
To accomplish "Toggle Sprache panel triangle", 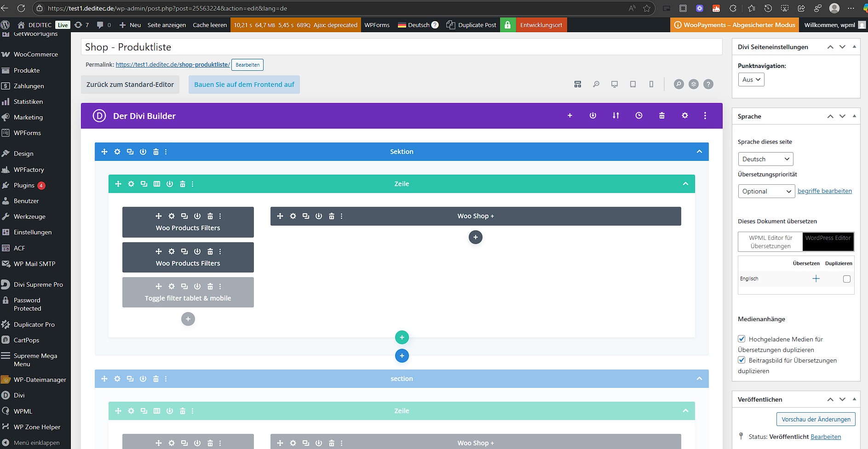I will click(854, 116).
